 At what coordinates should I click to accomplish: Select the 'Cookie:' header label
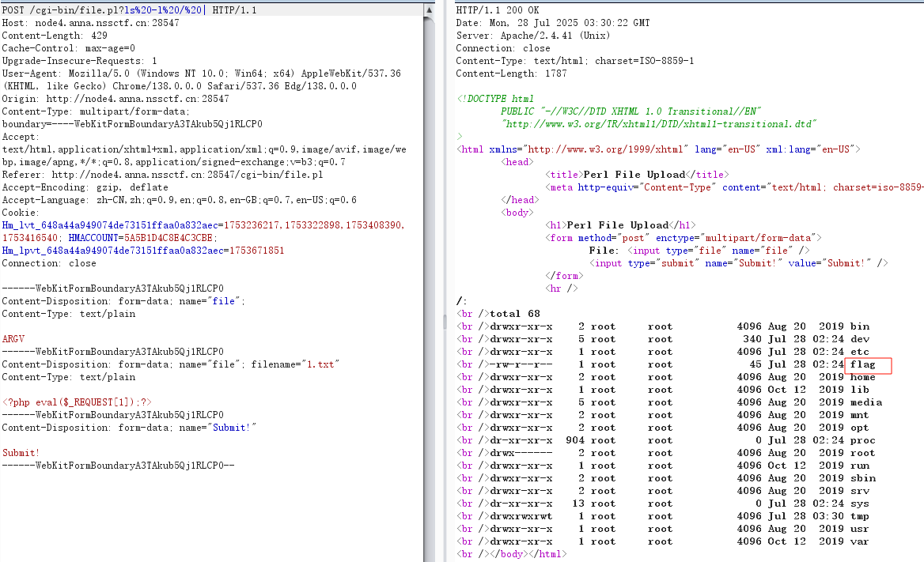(x=21, y=213)
